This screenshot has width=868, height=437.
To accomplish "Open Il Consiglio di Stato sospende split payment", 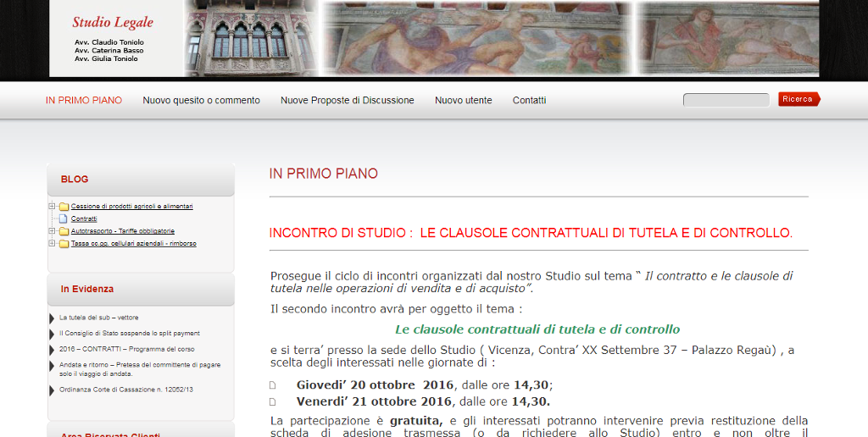I will point(130,333).
